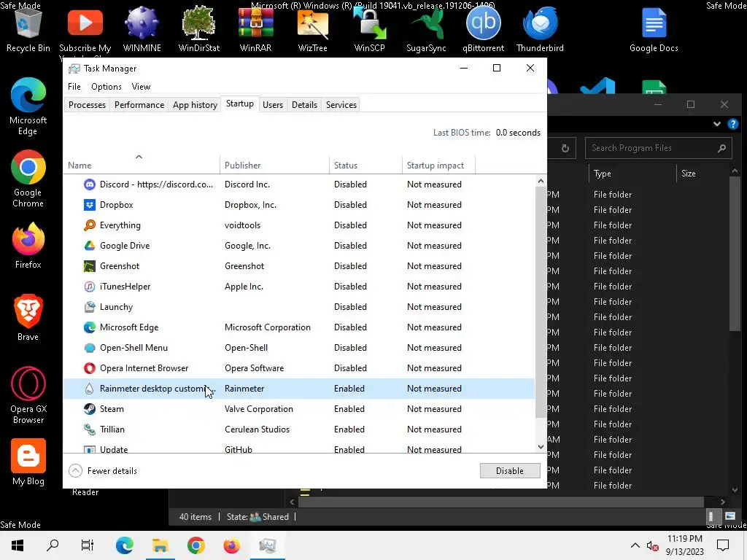
Task: Launch WinDirStat from the desktop
Action: coord(198,28)
